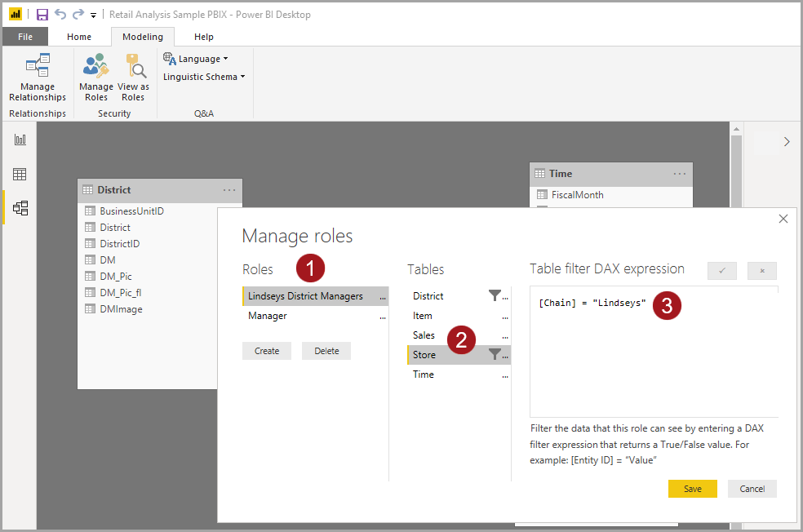Click the Create role button
The width and height of the screenshot is (803, 532).
[x=267, y=351]
